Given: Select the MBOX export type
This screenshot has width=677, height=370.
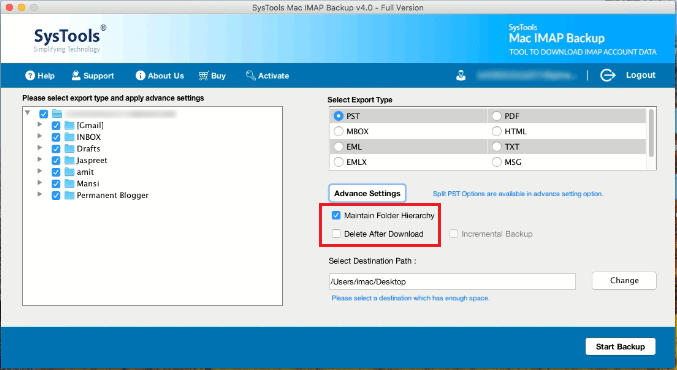Looking at the screenshot, I should 338,131.
